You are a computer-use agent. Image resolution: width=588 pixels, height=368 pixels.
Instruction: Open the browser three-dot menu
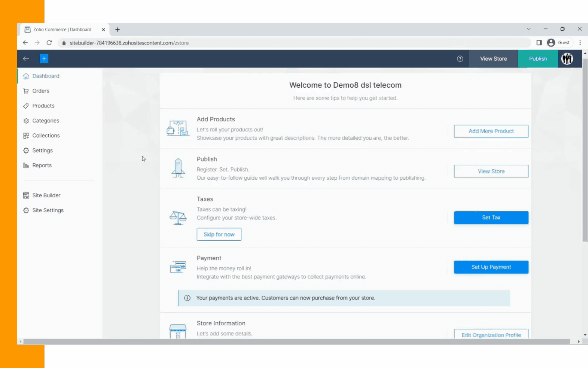click(580, 43)
